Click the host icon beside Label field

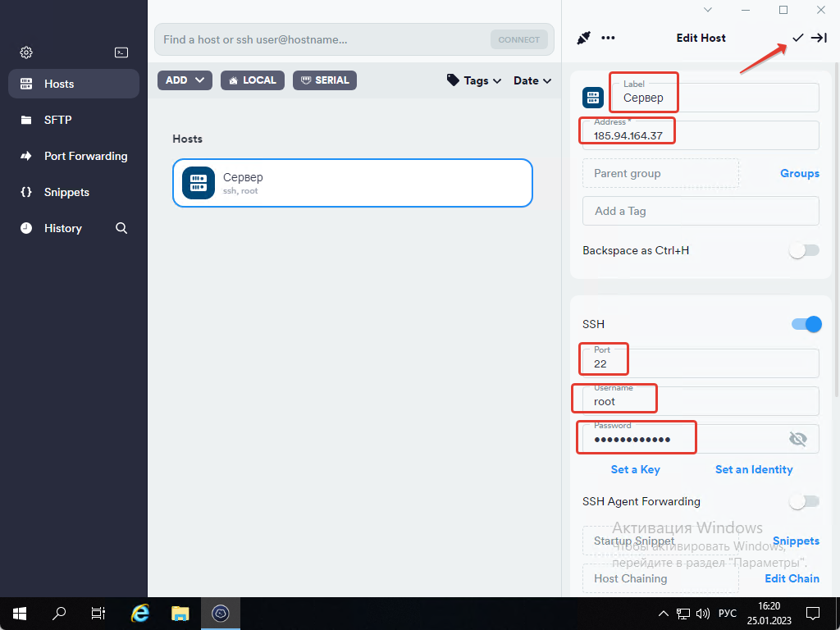tap(593, 98)
